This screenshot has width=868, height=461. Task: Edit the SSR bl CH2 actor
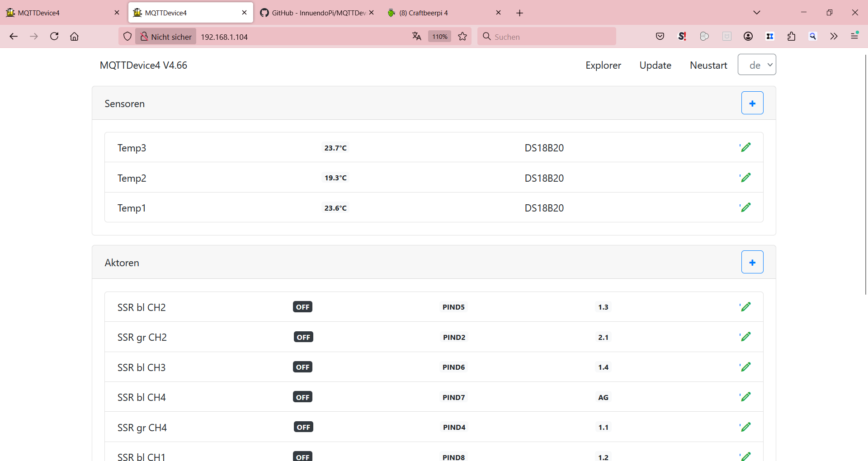pos(745,307)
